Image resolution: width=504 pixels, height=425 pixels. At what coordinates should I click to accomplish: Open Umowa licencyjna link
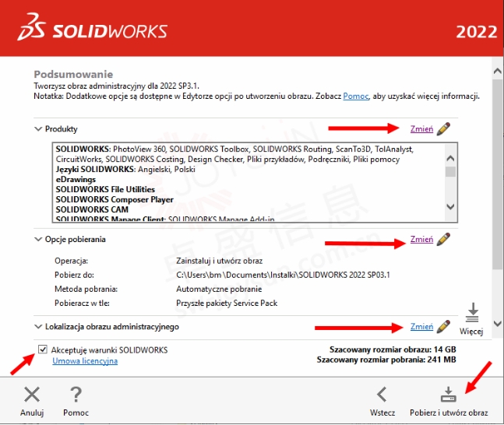point(85,361)
